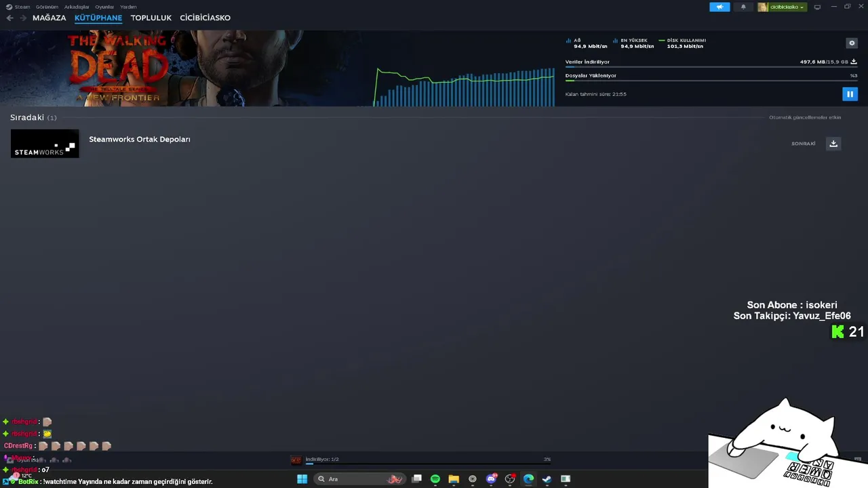The width and height of the screenshot is (868, 488).
Task: Click the Steamworks thumbnail image
Action: coord(45,144)
